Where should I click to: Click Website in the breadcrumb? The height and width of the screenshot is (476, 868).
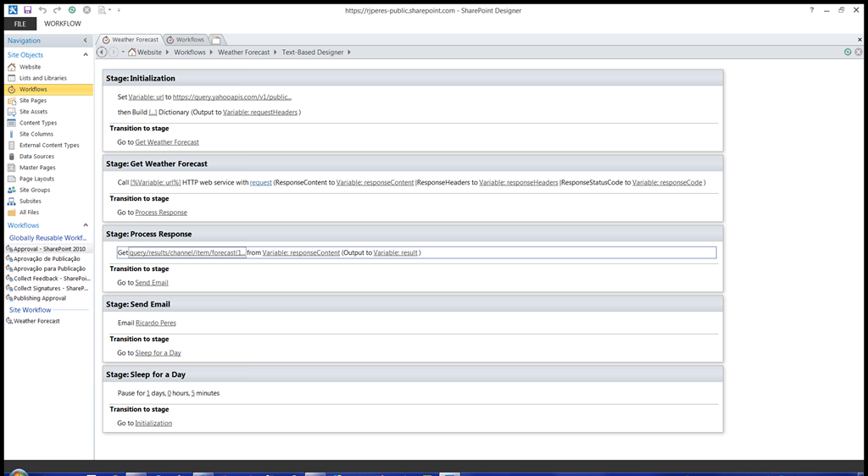(149, 52)
